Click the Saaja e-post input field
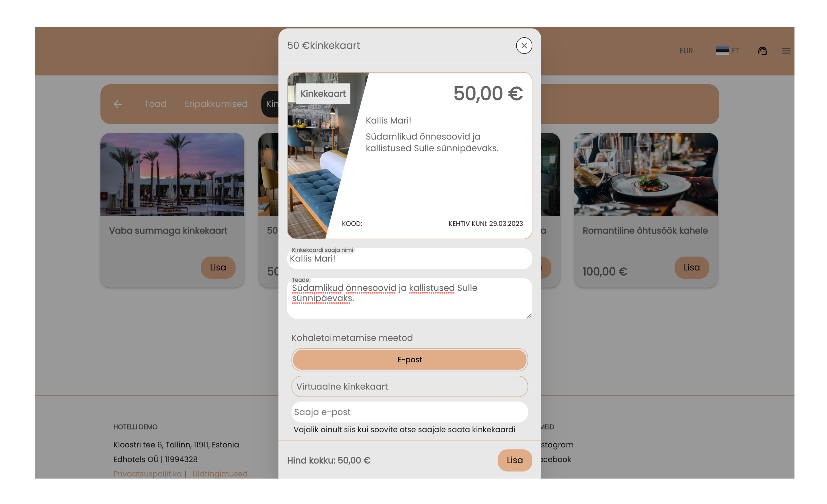Viewport: 827px width, 504px height. tap(410, 412)
